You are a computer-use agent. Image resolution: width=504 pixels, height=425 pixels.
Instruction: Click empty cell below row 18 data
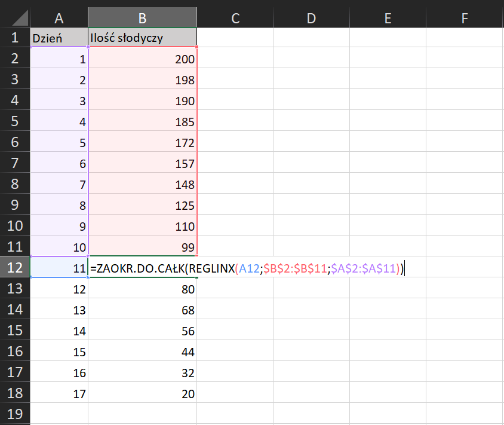coord(142,414)
